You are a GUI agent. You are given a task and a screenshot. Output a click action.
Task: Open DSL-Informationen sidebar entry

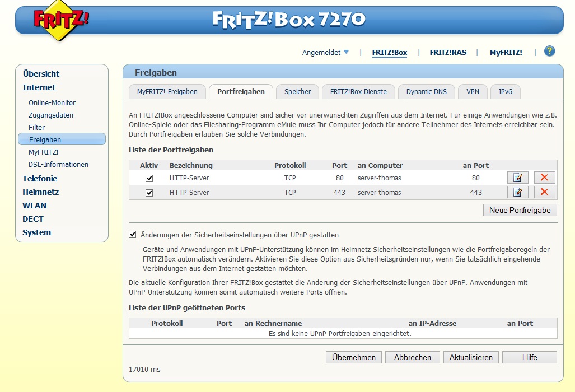tap(58, 164)
